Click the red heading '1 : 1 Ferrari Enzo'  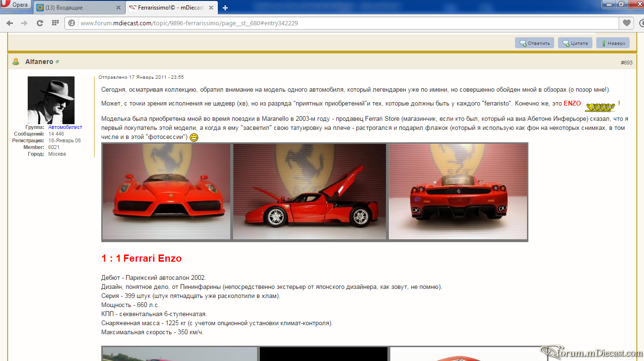(141, 258)
